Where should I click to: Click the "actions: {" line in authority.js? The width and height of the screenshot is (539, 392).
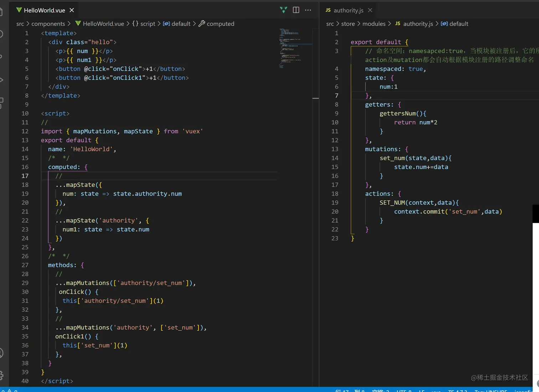click(383, 194)
